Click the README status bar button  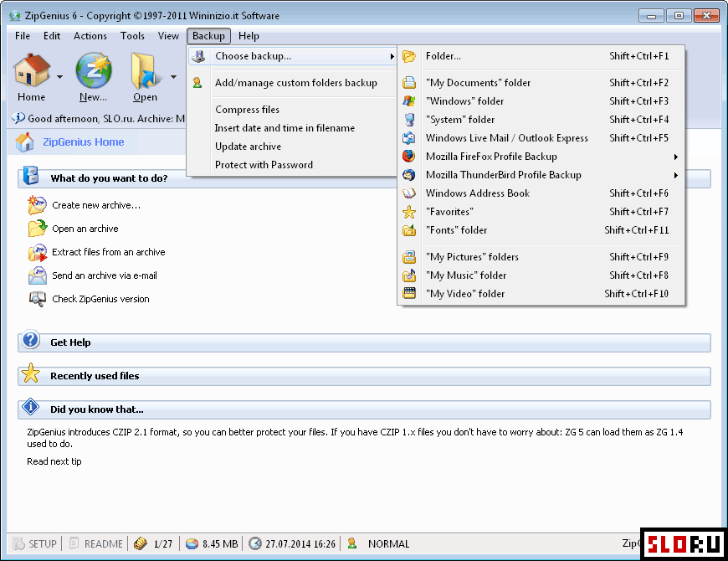pyautogui.click(x=96, y=543)
